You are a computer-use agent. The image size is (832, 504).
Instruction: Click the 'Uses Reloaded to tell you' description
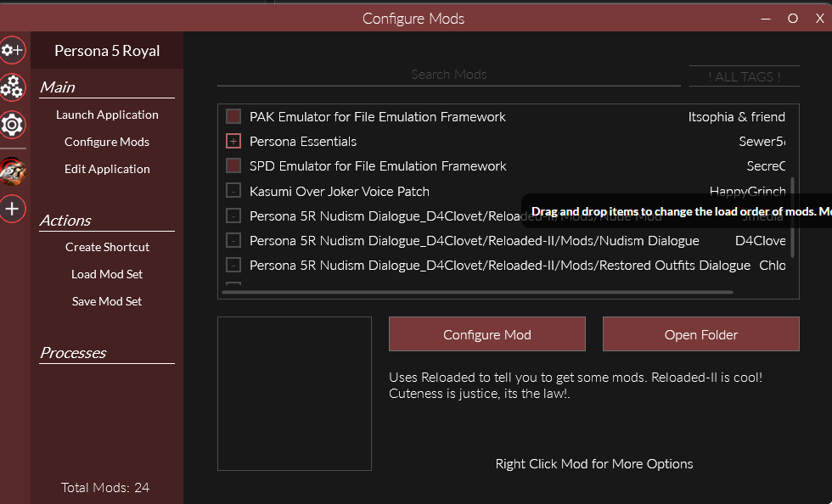pyautogui.click(x=576, y=385)
